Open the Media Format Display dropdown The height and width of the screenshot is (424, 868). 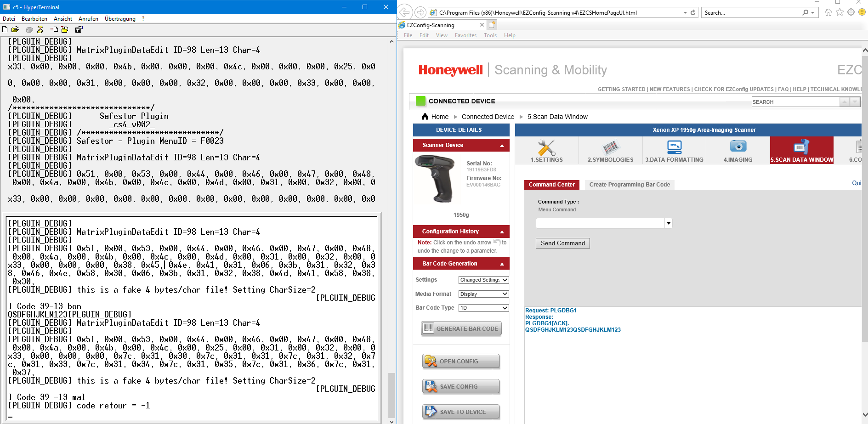pyautogui.click(x=483, y=294)
